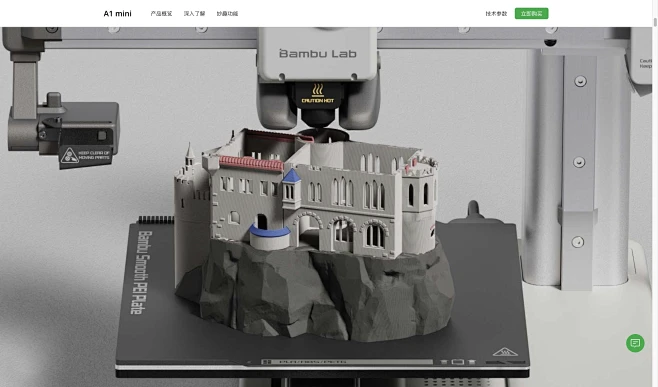Open the 妙趣功能 nav tab
Image resolution: width=658 pixels, height=387 pixels.
[227, 13]
